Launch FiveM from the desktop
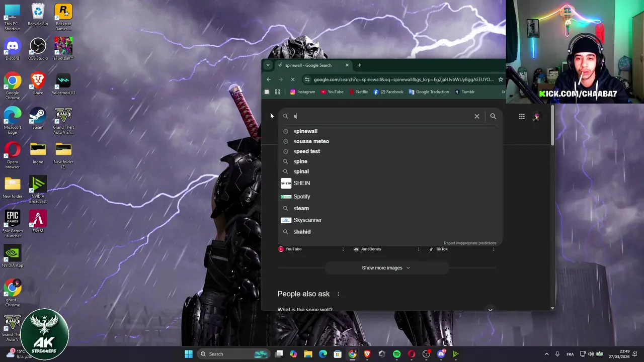The height and width of the screenshot is (362, 644). pos(38,222)
